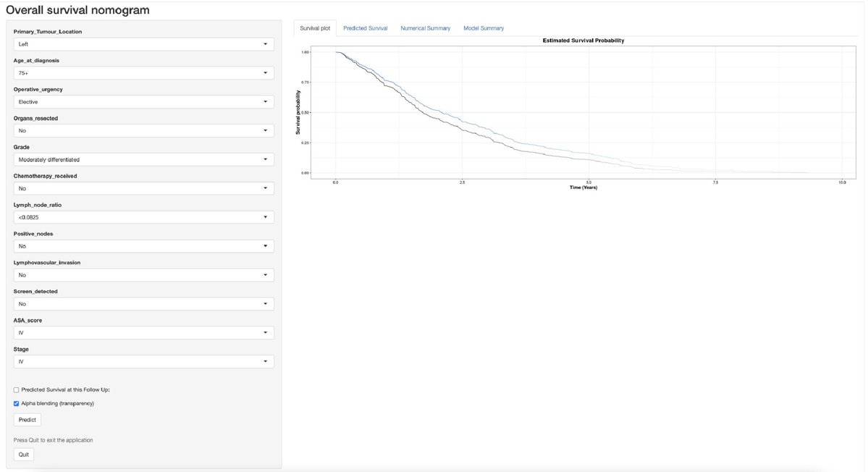
Task: Click the Survival probability y-axis label
Action: pyautogui.click(x=298, y=112)
